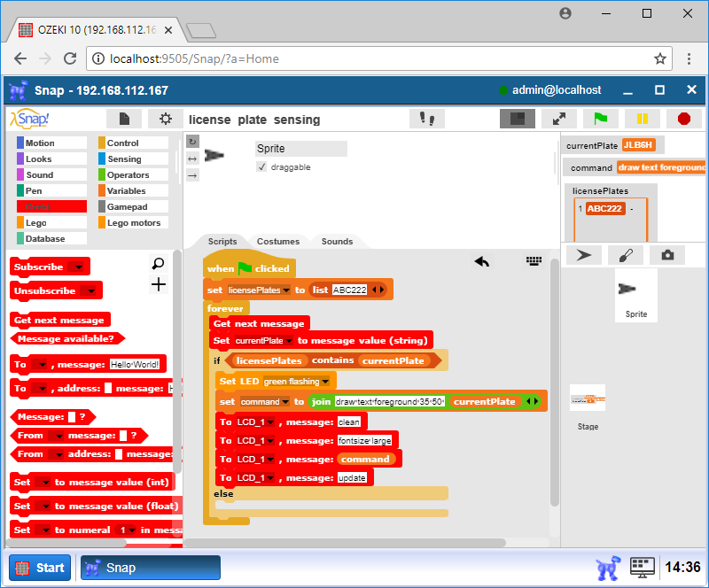The height and width of the screenshot is (588, 709).
Task: Click the 'Get next message' palette block
Action: point(60,320)
